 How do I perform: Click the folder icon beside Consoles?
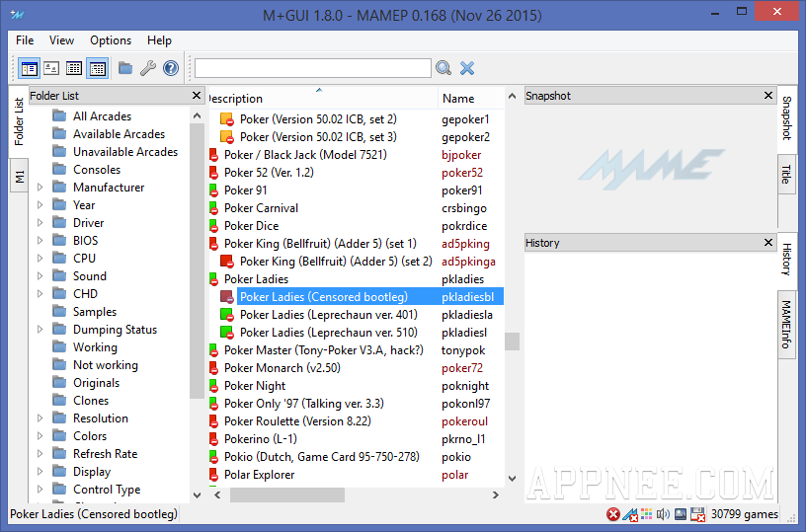coord(59,169)
